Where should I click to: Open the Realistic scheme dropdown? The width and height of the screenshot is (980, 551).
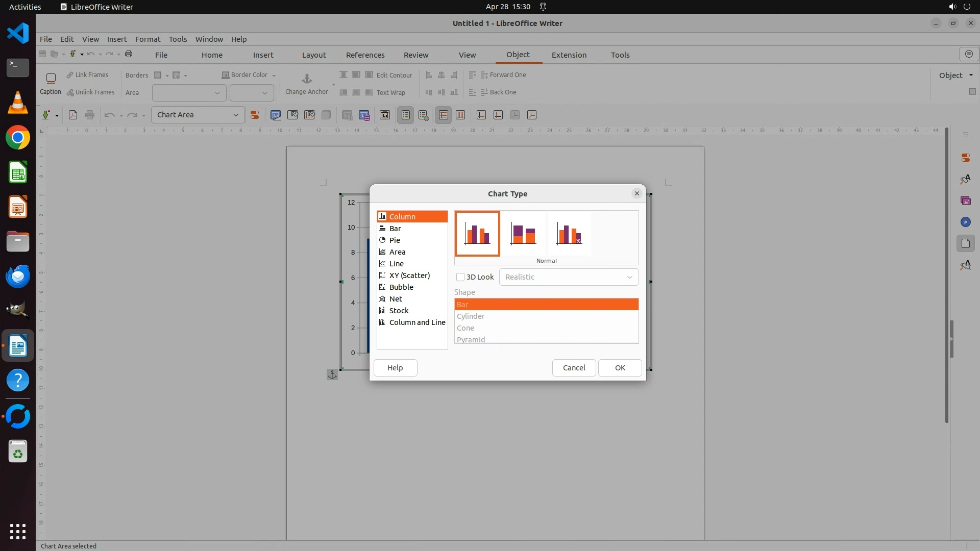(569, 277)
